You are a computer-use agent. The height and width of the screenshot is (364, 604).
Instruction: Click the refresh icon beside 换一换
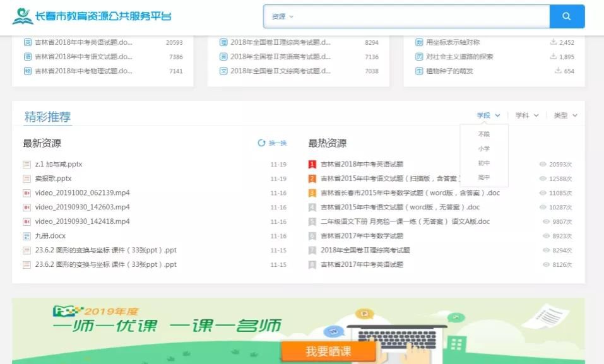(x=261, y=143)
